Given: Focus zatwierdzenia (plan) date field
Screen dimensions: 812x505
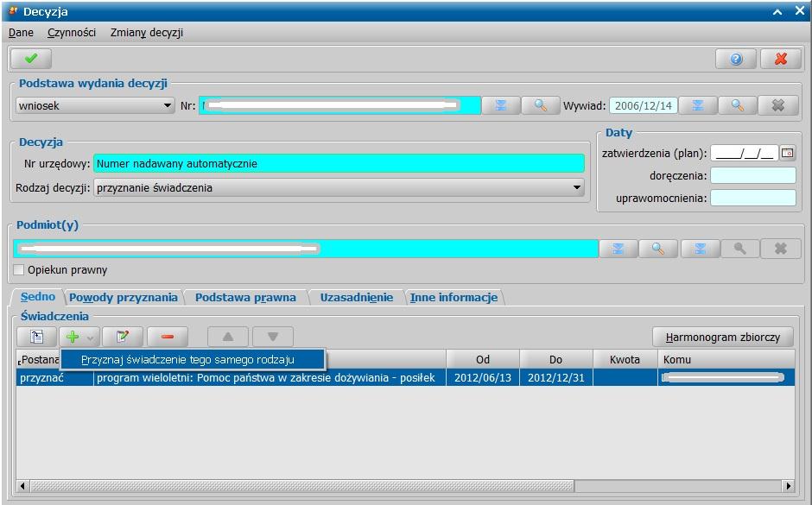Looking at the screenshot, I should tap(744, 153).
